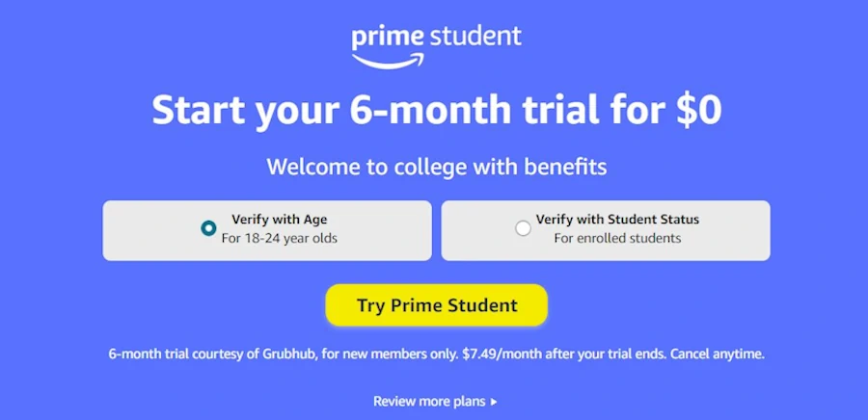Click the Verify with Student Status label text
The width and height of the screenshot is (868, 420).
pyautogui.click(x=617, y=220)
